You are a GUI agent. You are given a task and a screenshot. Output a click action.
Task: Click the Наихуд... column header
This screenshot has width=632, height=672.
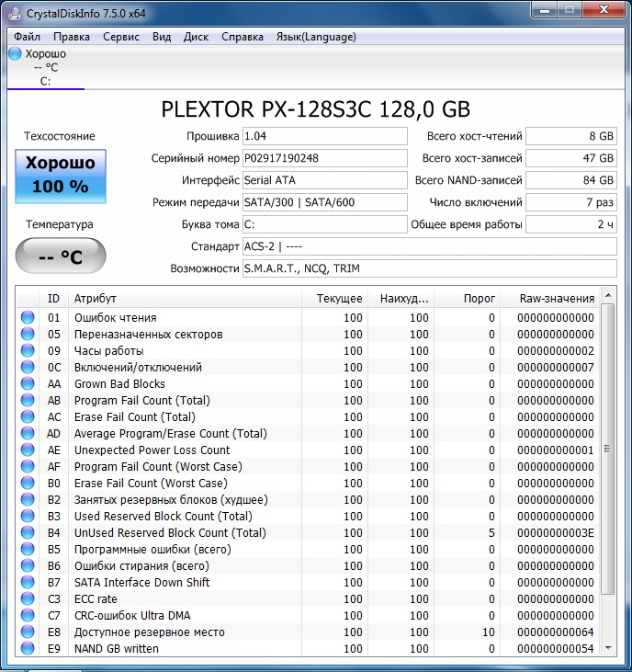pos(401,298)
